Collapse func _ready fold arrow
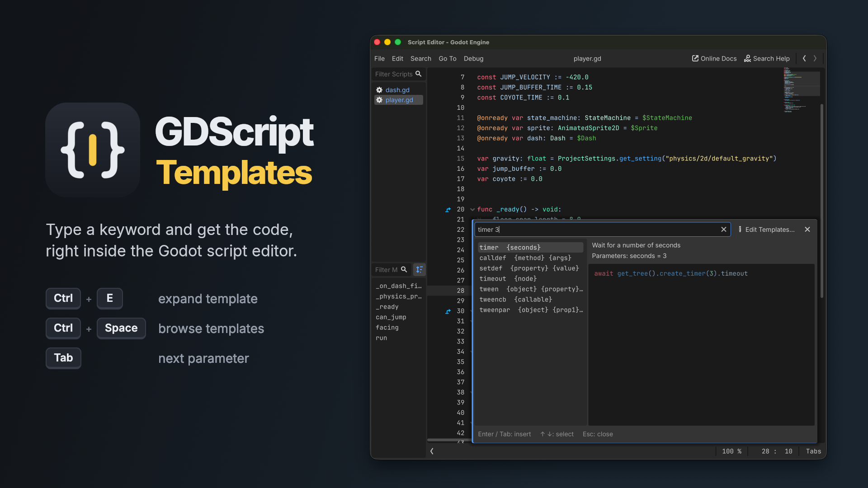The width and height of the screenshot is (868, 488). (472, 210)
